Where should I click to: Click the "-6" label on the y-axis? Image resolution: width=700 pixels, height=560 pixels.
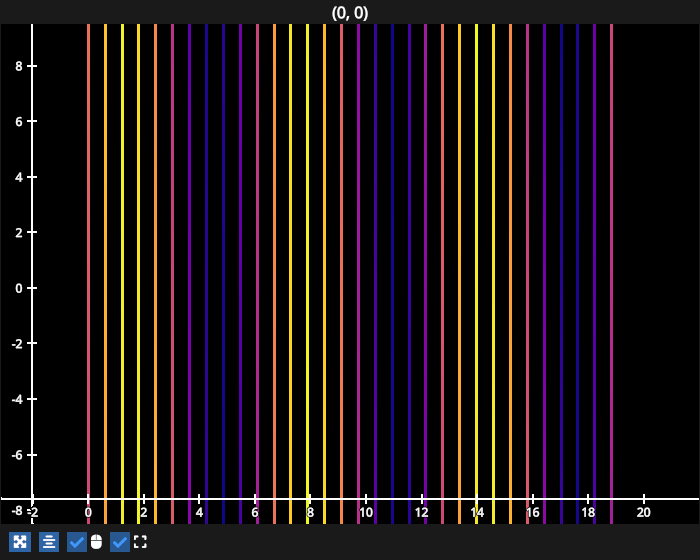click(17, 455)
